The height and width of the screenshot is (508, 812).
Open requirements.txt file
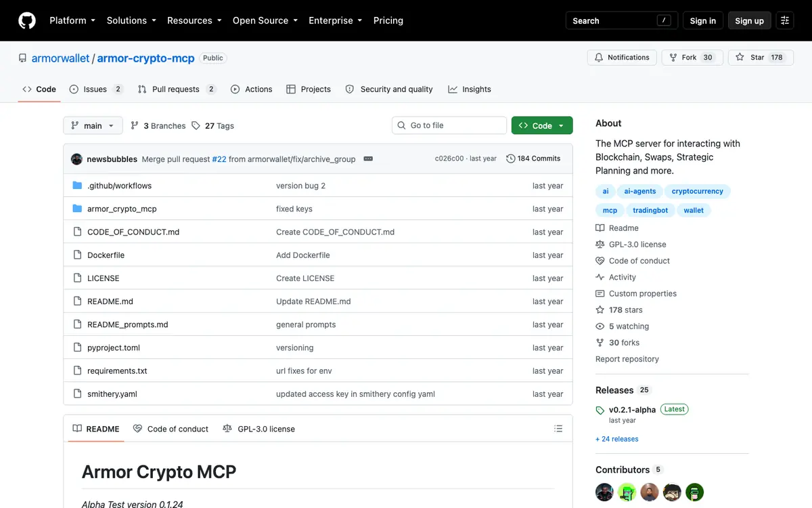[x=117, y=371]
